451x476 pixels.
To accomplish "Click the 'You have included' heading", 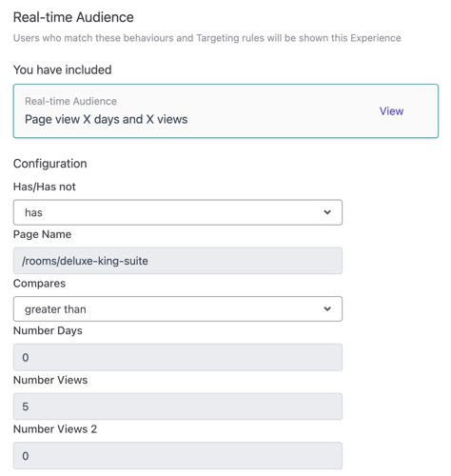I will (62, 69).
